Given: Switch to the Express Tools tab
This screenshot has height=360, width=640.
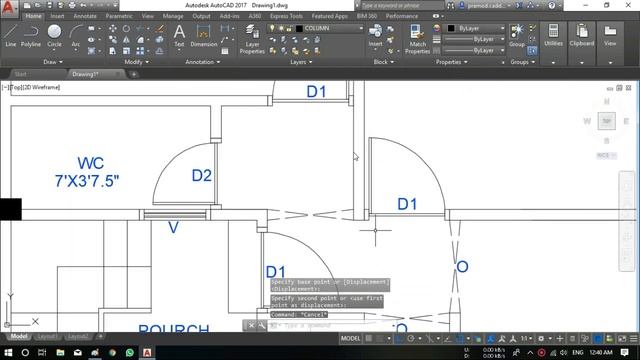Looking at the screenshot, I should [x=286, y=16].
